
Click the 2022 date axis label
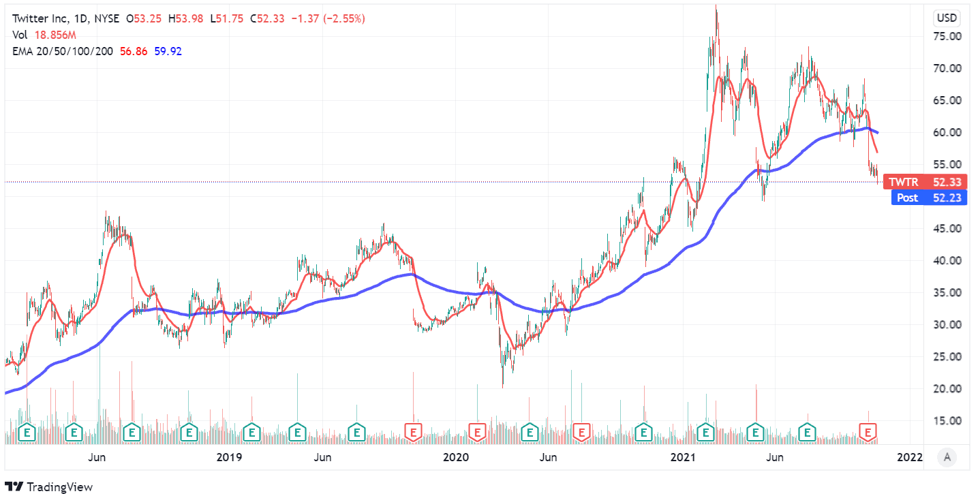click(909, 458)
